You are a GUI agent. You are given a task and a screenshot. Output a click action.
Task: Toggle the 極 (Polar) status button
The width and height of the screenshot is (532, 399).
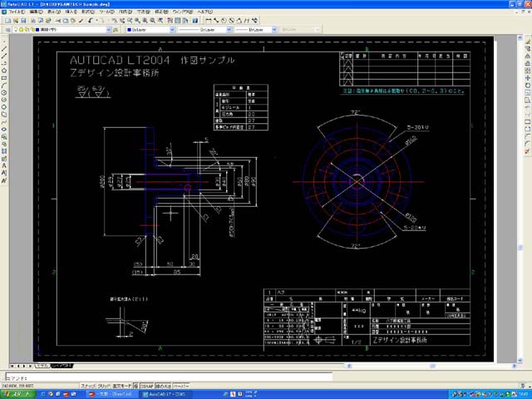click(x=135, y=386)
